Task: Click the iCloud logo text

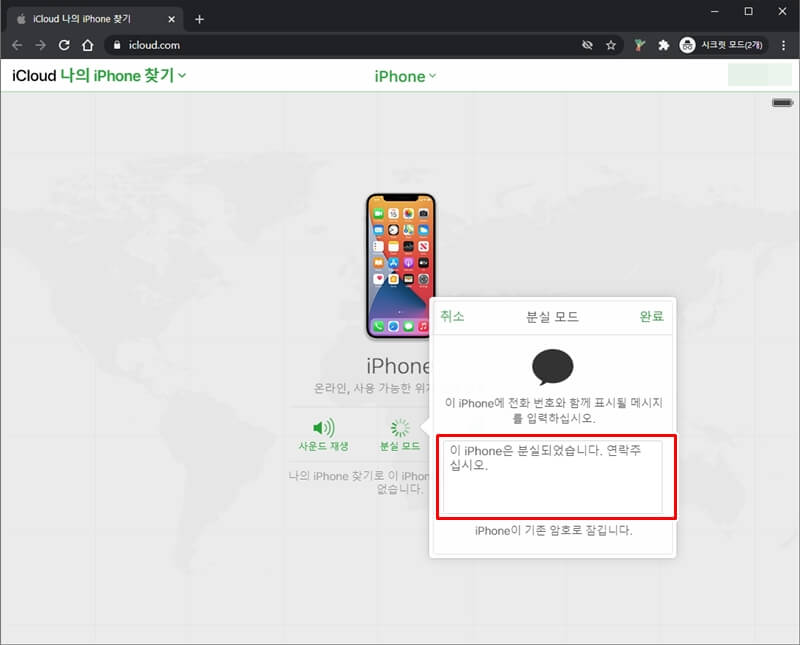Action: point(34,76)
